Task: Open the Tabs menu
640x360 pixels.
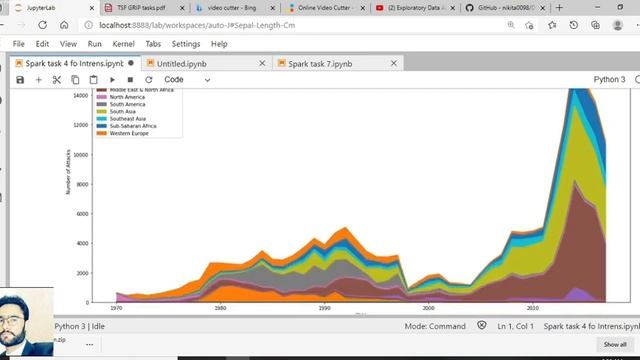Action: click(x=153, y=44)
